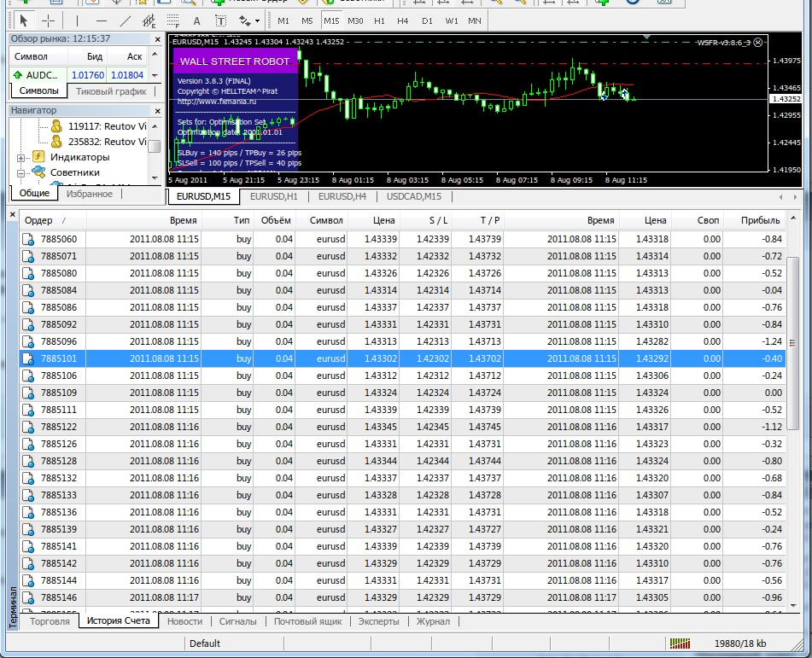
Task: Switch to EURUSD,H1 chart tab
Action: click(274, 196)
